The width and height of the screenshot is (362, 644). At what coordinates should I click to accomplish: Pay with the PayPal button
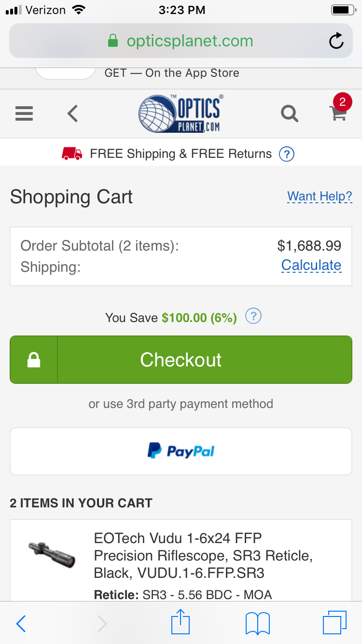tap(181, 451)
